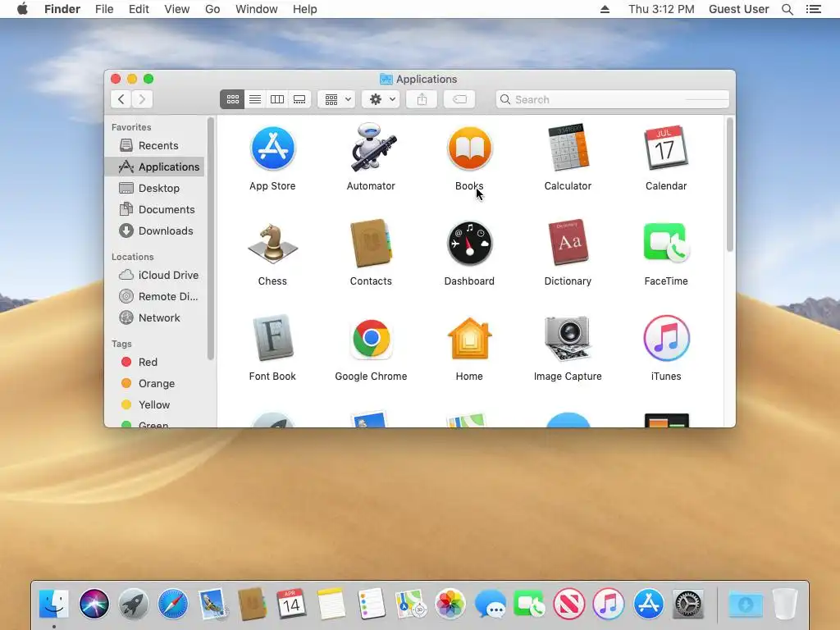Select the Font Book app icon
Image resolution: width=840 pixels, height=630 pixels.
(272, 338)
